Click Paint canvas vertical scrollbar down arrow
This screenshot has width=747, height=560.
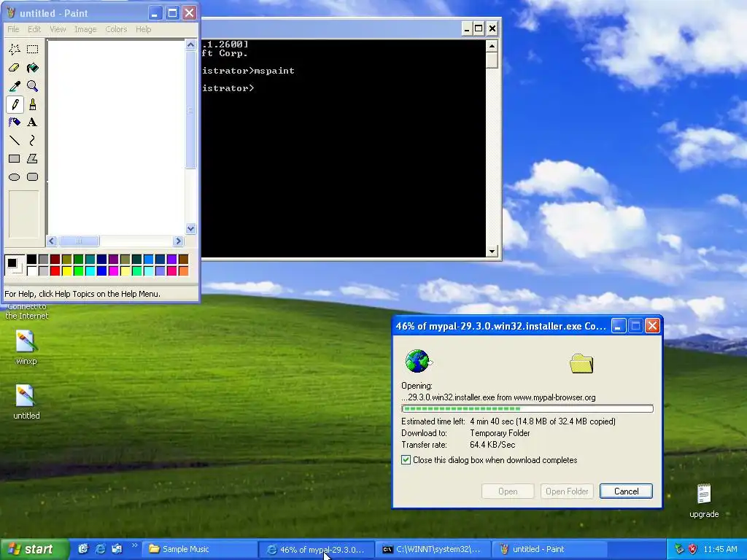click(x=190, y=228)
